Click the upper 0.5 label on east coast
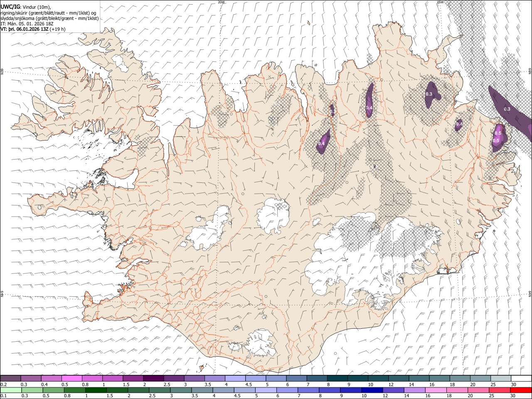This screenshot has width=532, height=399. click(498, 133)
